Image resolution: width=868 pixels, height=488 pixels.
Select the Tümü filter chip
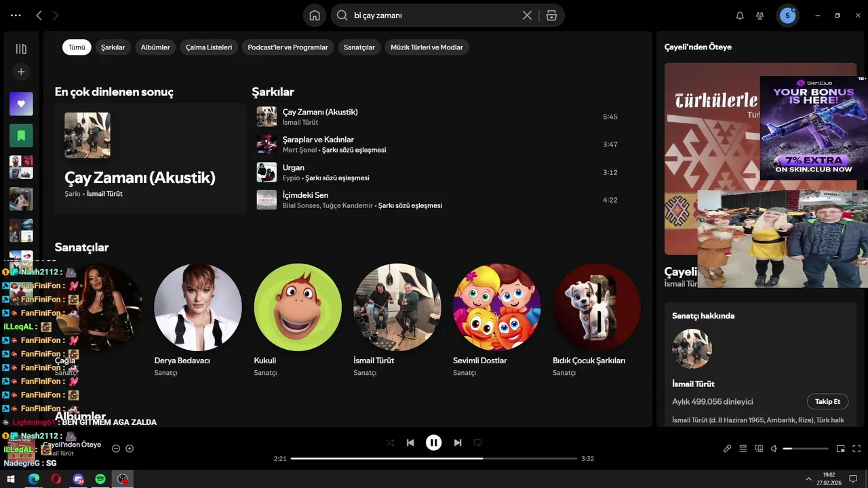pos(77,47)
